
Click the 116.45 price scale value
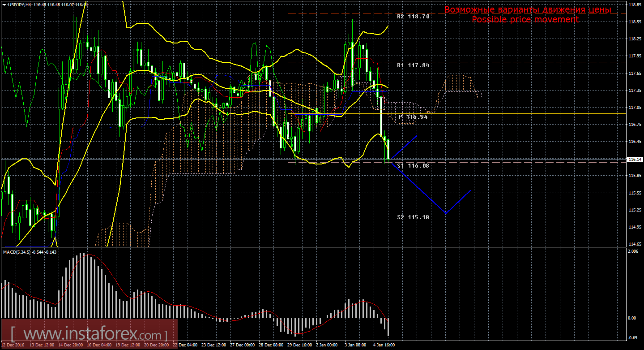coord(635,142)
